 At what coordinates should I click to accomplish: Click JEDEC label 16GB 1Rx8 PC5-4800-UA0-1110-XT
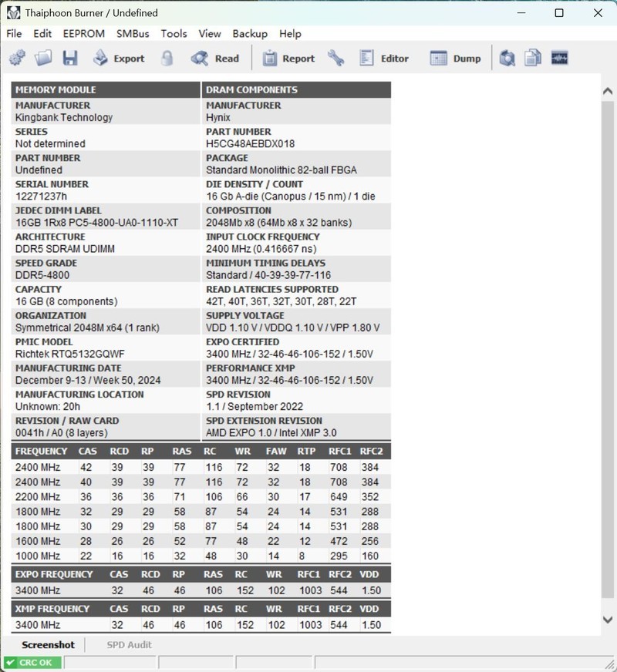(x=96, y=223)
